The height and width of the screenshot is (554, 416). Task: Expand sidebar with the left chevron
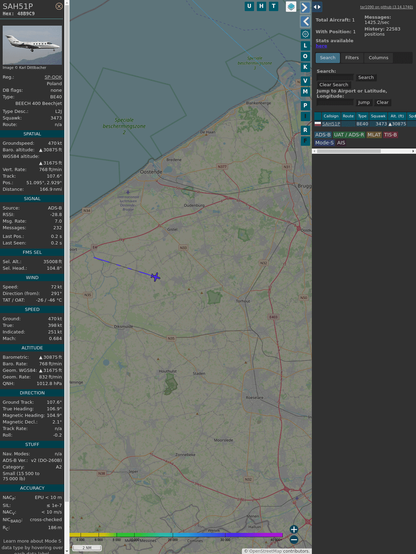click(x=305, y=21)
